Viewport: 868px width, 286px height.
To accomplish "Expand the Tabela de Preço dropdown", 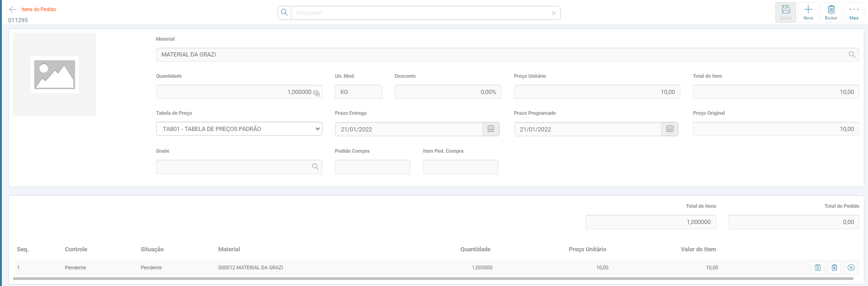I will click(239, 129).
